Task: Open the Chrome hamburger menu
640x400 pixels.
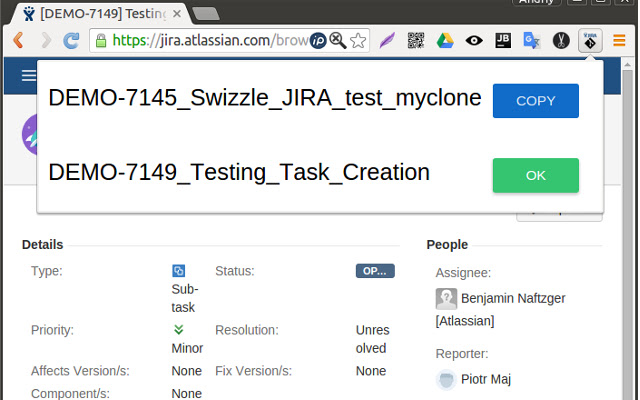Action: 619,41
